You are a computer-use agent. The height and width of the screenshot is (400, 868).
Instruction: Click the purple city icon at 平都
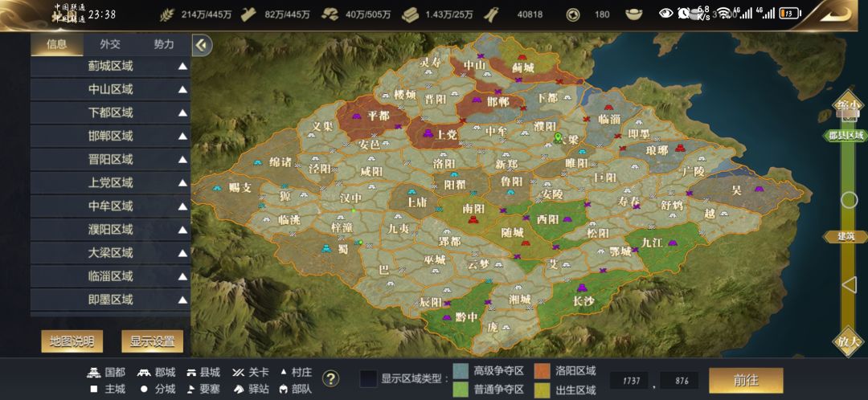pyautogui.click(x=357, y=116)
